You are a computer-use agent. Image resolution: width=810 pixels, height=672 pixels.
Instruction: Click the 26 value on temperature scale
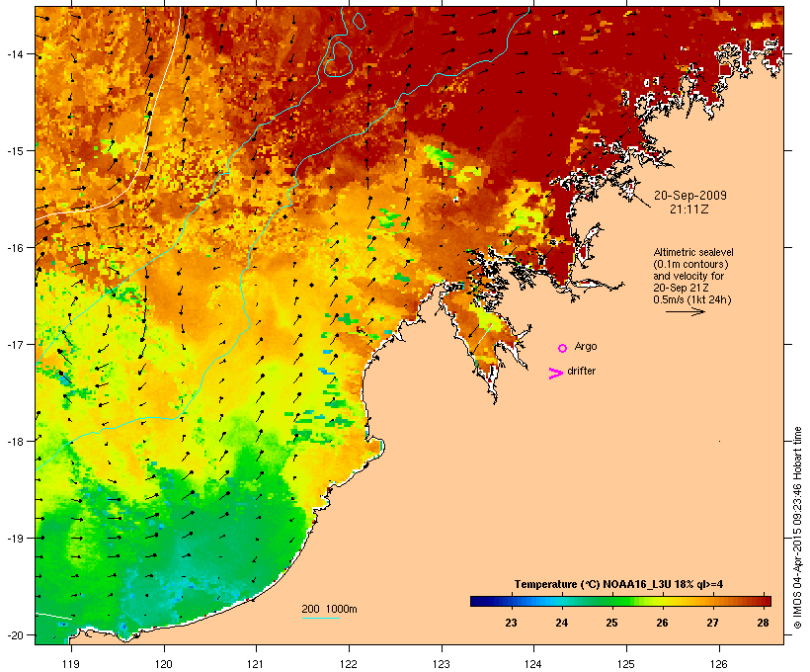pyautogui.click(x=662, y=623)
